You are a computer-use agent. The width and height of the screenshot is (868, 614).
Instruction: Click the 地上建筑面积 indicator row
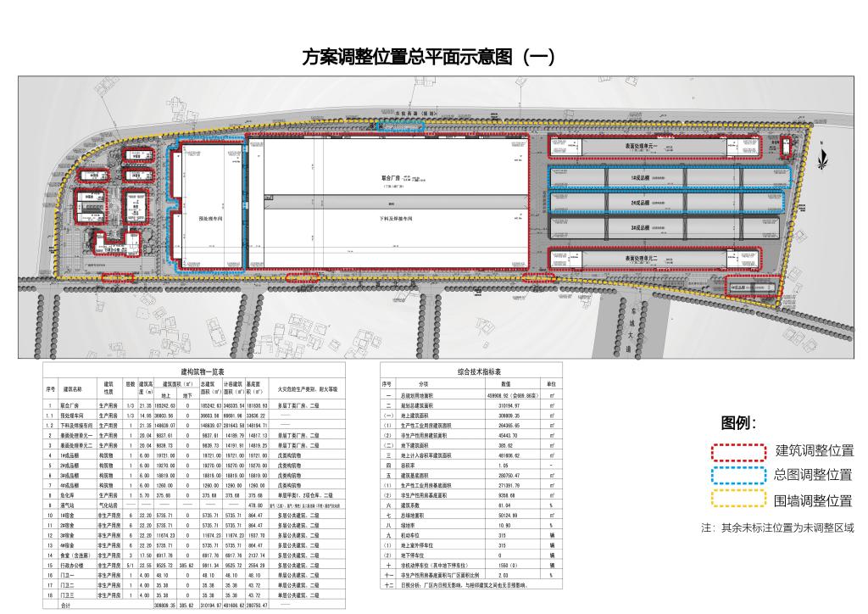pyautogui.click(x=471, y=416)
